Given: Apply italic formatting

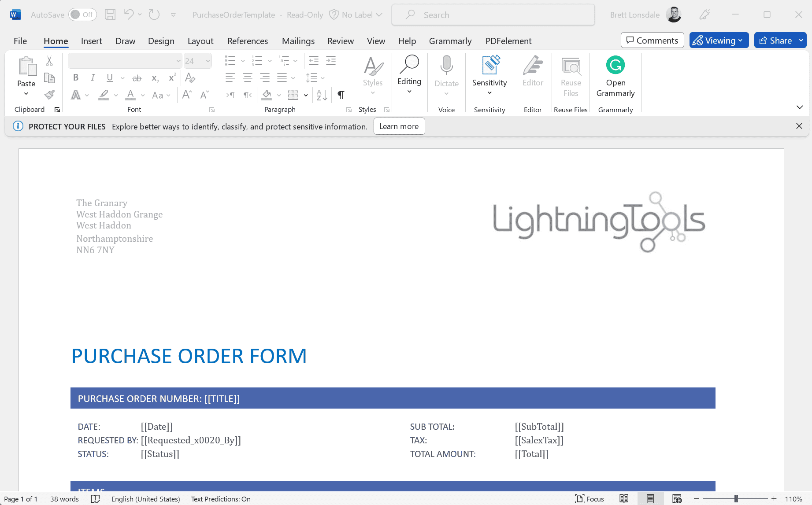Looking at the screenshot, I should coord(93,77).
